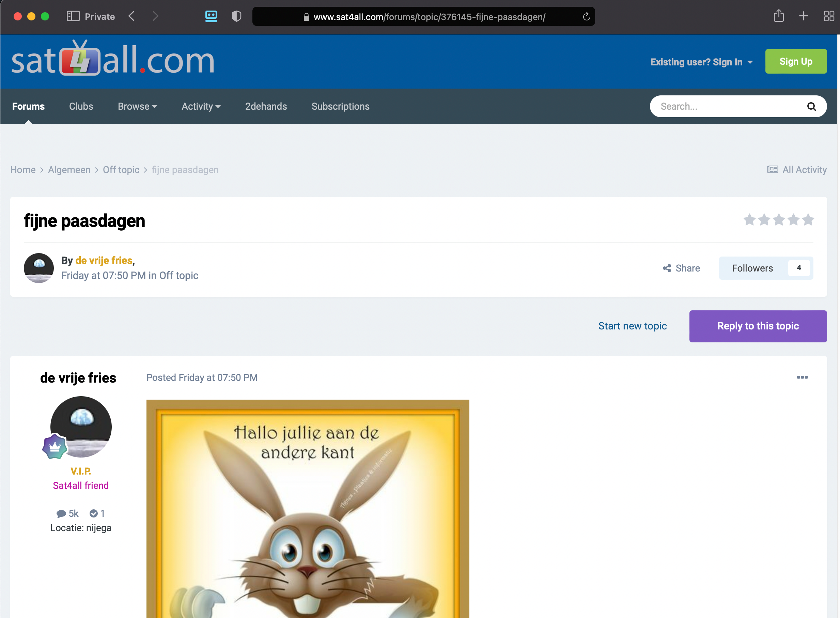Expand the Existing user Sign In dropdown

[x=701, y=62]
